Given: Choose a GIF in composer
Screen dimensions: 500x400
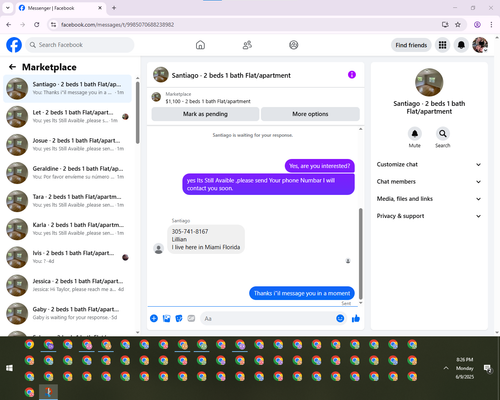Looking at the screenshot, I should tap(191, 318).
